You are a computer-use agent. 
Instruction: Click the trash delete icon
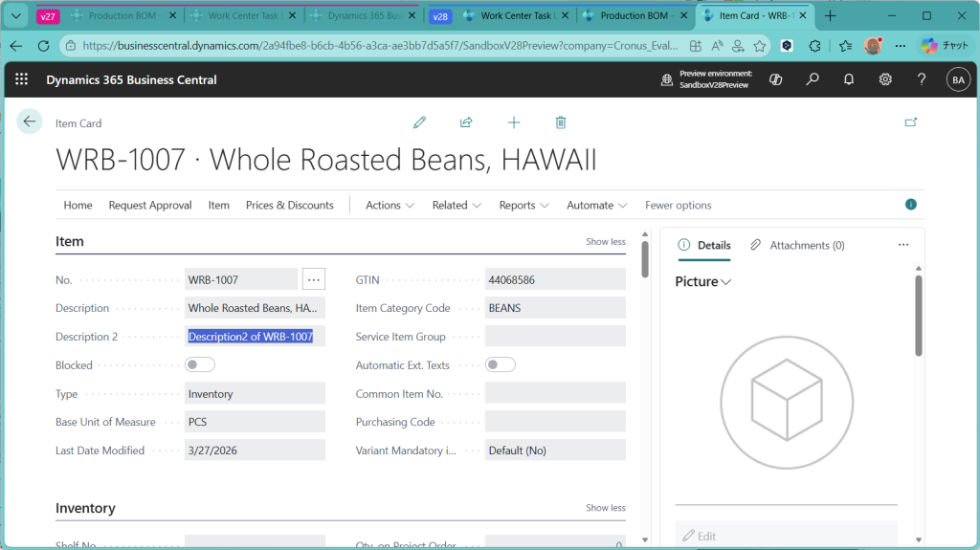[x=561, y=122]
